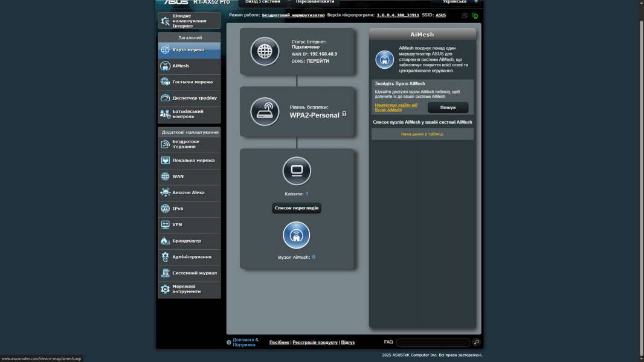The width and height of the screenshot is (644, 362).
Task: Click the browser page vertical scrollbar
Action: pos(640,181)
